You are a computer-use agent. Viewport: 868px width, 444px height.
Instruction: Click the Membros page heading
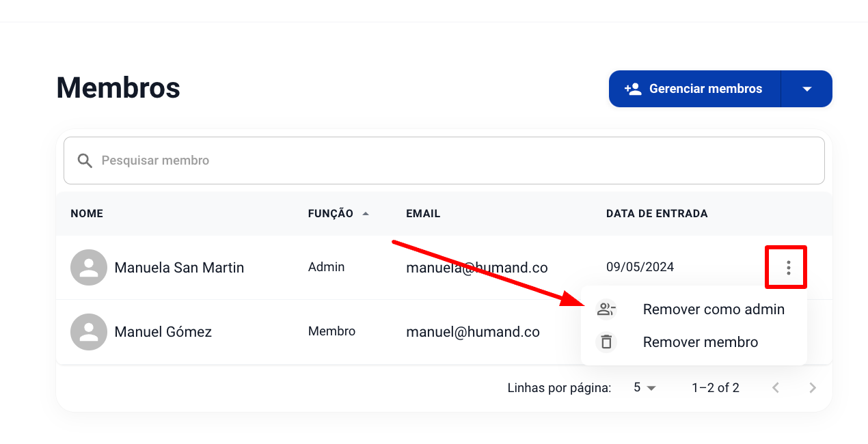pos(118,88)
